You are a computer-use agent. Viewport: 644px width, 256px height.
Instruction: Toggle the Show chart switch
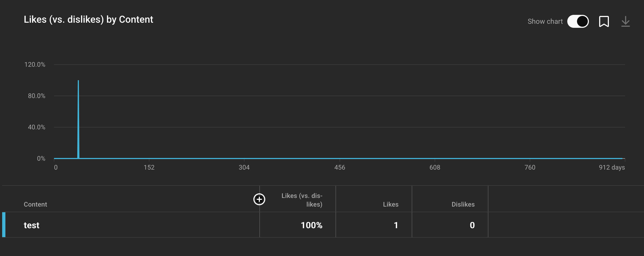point(578,21)
